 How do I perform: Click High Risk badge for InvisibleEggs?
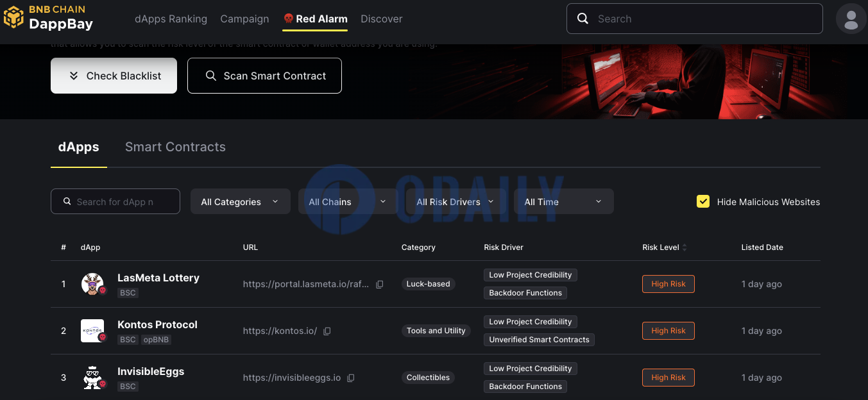pos(668,378)
